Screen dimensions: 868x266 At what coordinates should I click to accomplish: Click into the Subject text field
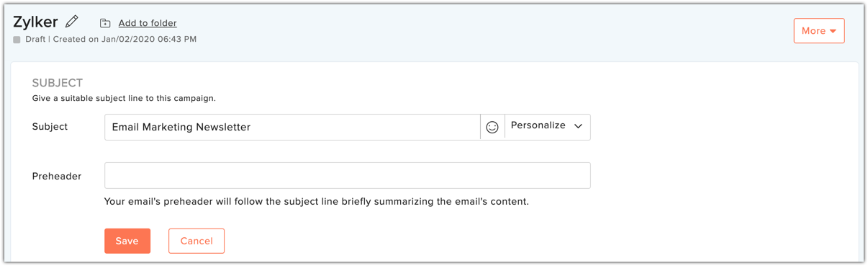(x=292, y=127)
